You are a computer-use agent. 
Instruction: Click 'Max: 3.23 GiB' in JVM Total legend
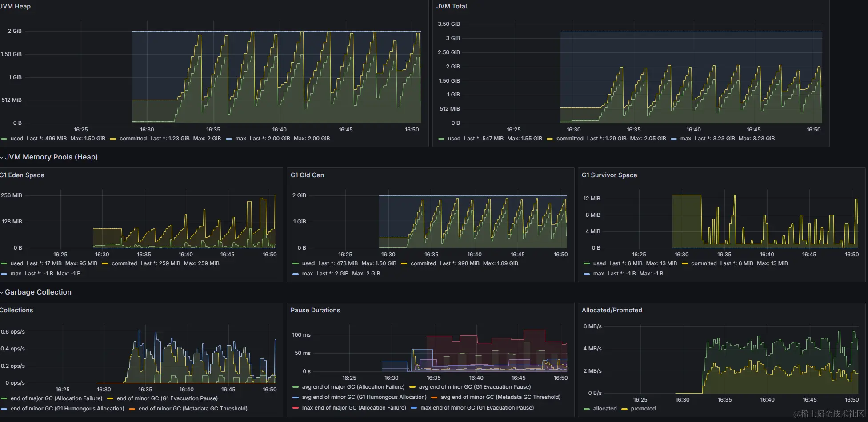pyautogui.click(x=756, y=139)
